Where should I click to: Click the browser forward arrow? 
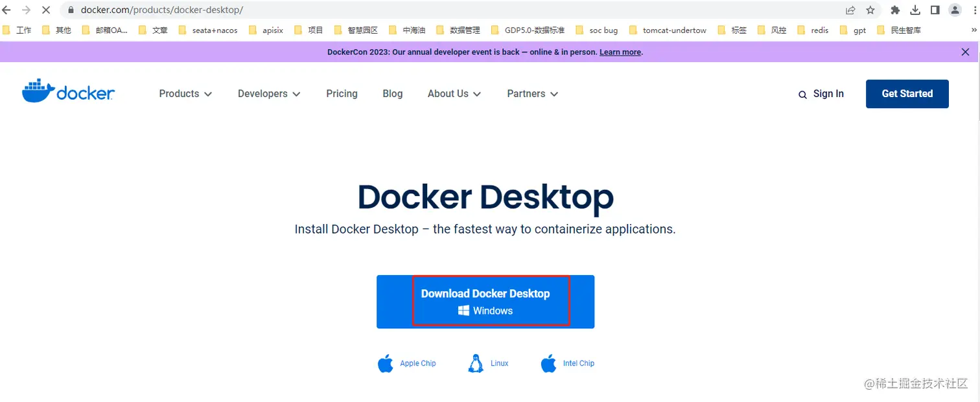[26, 10]
